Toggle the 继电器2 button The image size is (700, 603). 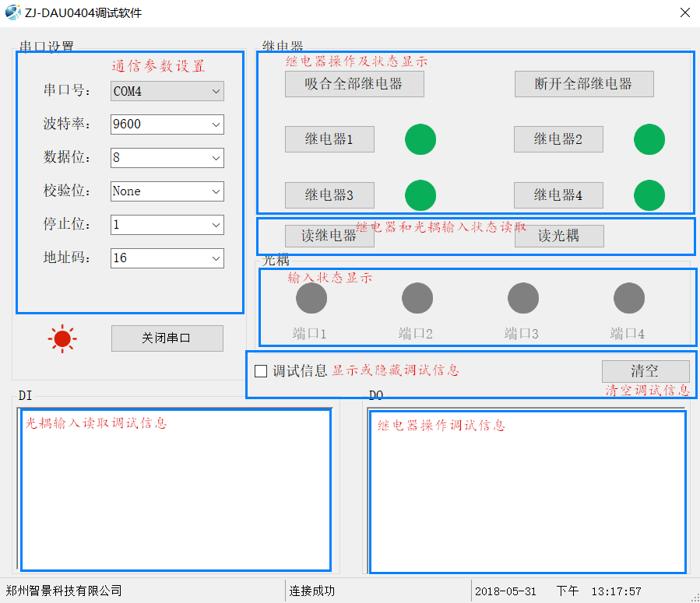tap(558, 139)
